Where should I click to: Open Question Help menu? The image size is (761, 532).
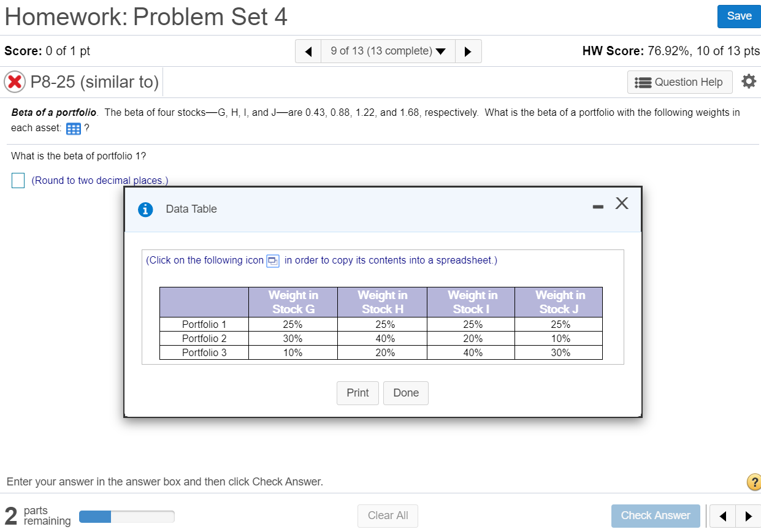pos(679,82)
